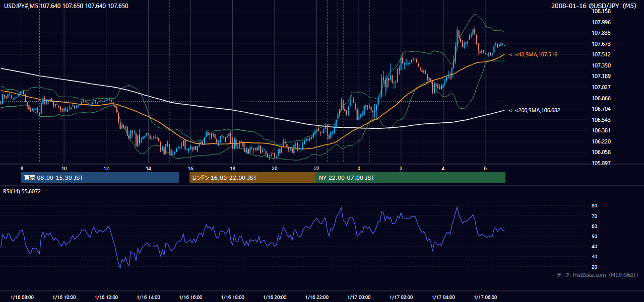Click the 1/16 22:00 date label
The image size is (644, 302).
316,297
